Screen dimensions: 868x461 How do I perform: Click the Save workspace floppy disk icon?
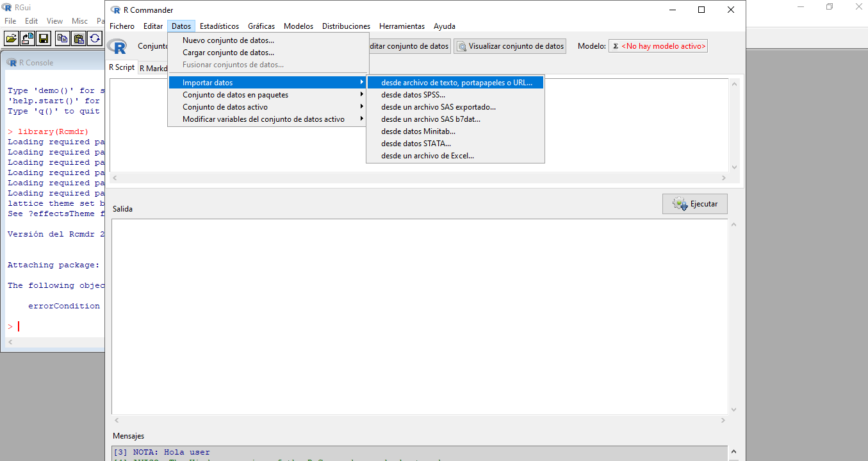pos(44,38)
